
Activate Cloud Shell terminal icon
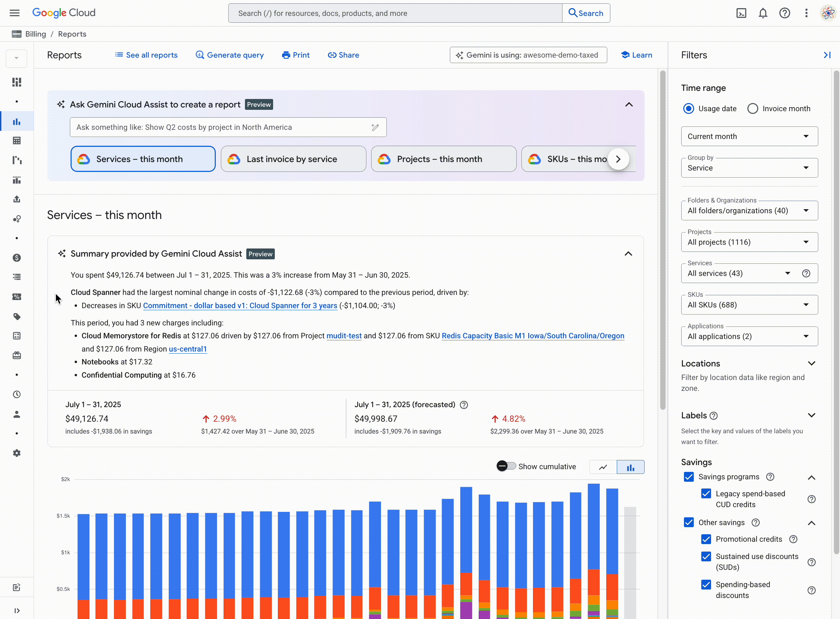741,13
